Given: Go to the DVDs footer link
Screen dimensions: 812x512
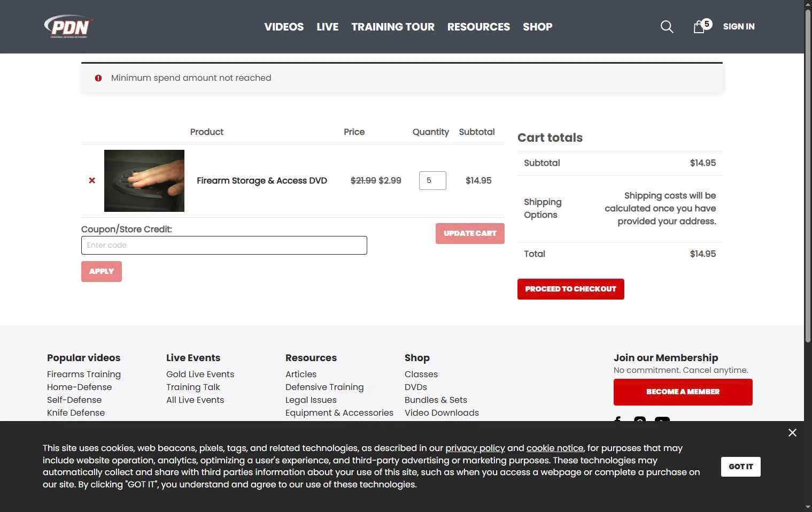Looking at the screenshot, I should point(416,387).
